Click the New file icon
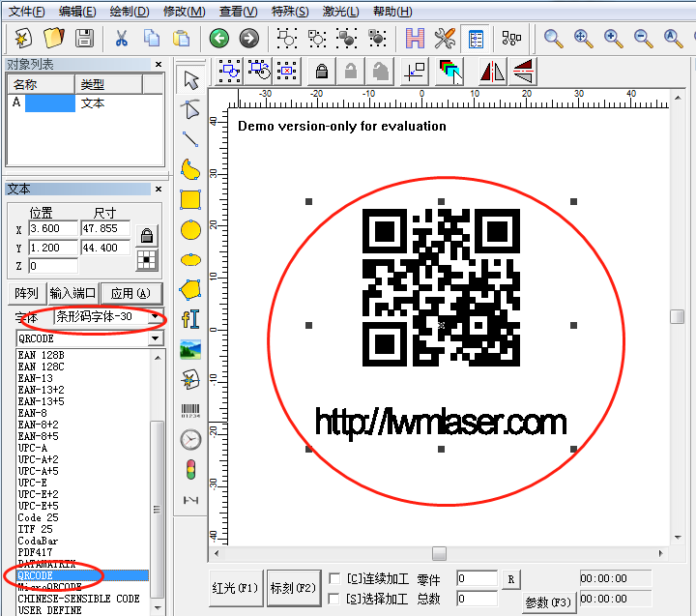 [23, 38]
